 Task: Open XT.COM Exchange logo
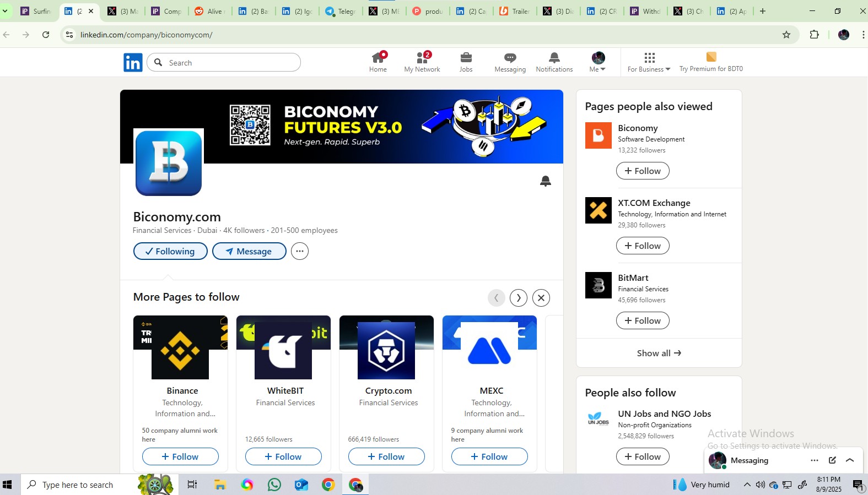pyautogui.click(x=599, y=210)
